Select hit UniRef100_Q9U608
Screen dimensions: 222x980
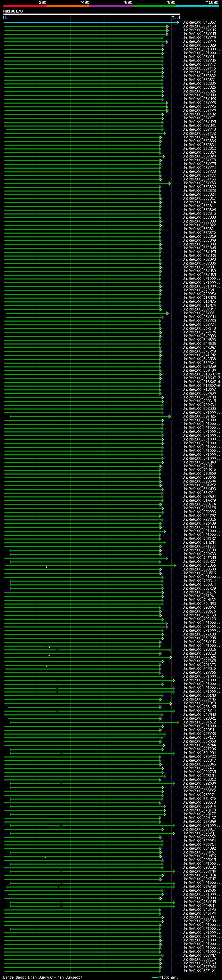199,569
